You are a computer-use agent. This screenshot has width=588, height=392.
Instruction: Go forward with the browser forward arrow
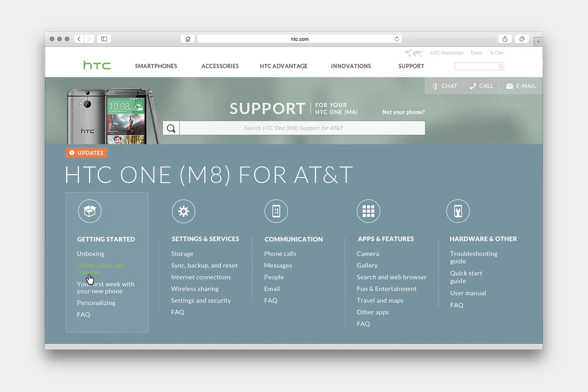click(89, 39)
